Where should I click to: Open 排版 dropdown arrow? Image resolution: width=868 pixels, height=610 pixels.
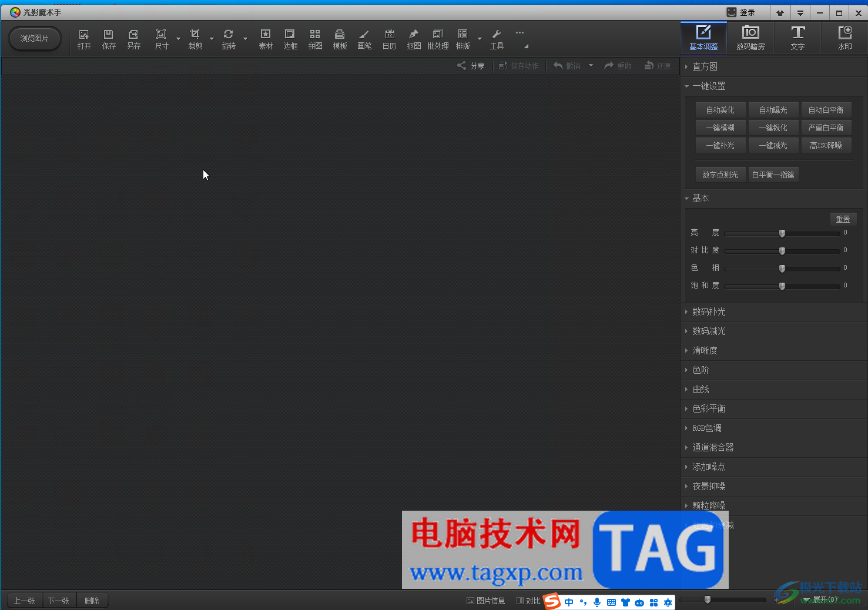(480, 39)
